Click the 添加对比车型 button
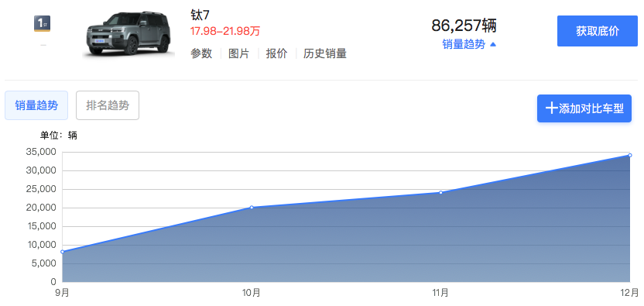644x306 pixels. pyautogui.click(x=584, y=108)
